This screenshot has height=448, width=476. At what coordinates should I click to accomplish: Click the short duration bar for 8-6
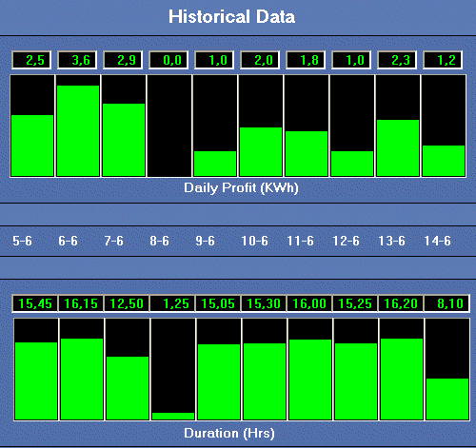pyautogui.click(x=173, y=416)
